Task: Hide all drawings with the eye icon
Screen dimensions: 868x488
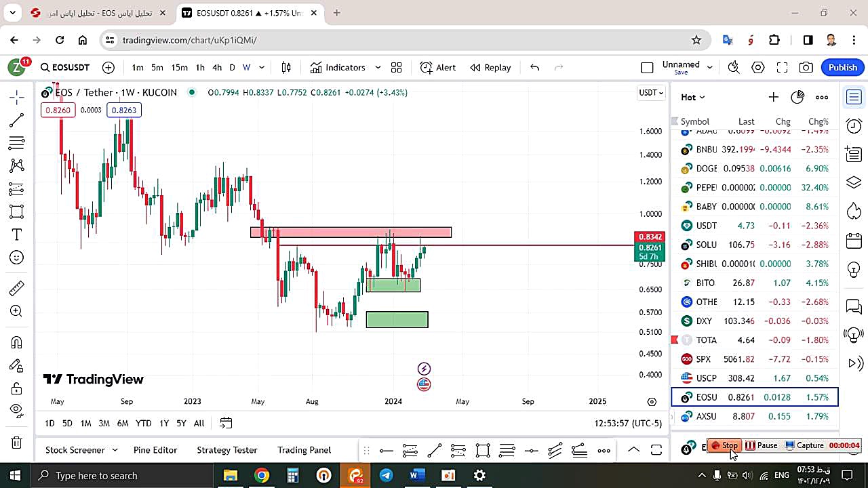Action: click(17, 410)
